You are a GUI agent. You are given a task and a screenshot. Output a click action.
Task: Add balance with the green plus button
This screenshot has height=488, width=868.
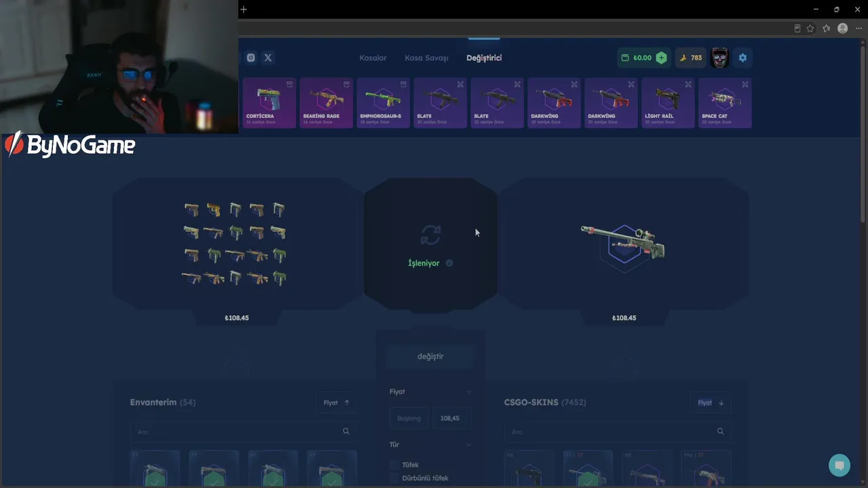(661, 58)
